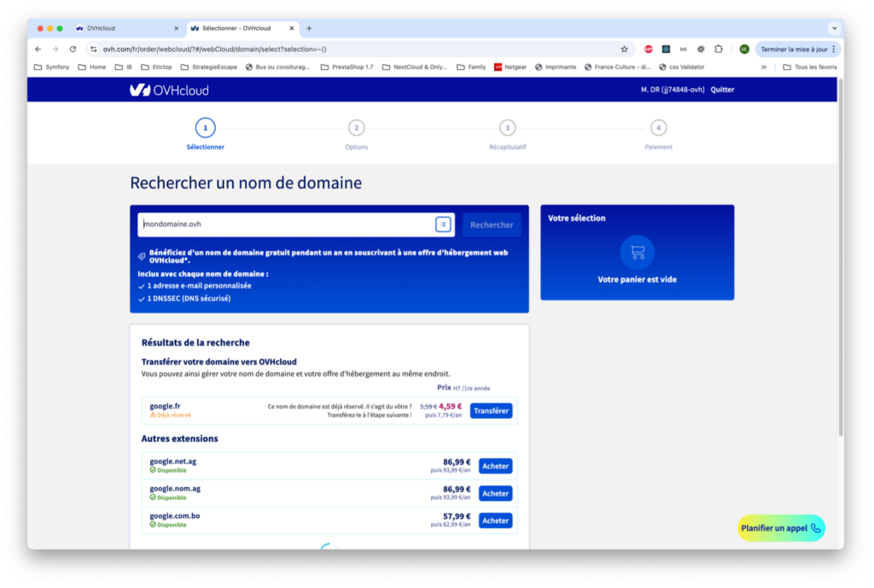This screenshot has height=588, width=874.
Task: Open the Etictop bookmarks folder
Action: tap(157, 67)
